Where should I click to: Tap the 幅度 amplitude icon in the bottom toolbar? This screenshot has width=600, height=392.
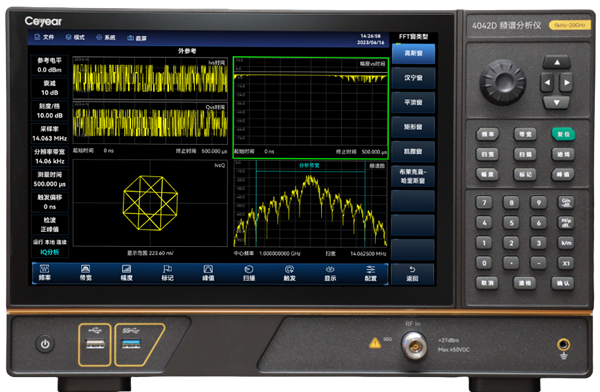point(126,269)
